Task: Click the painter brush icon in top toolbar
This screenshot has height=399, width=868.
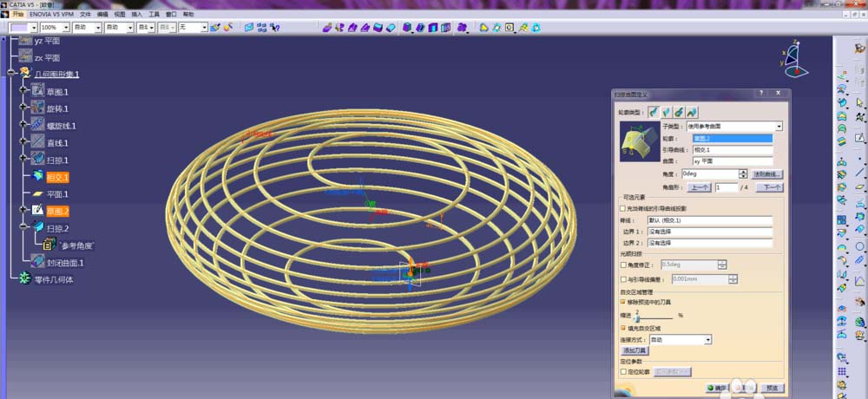Action: 214,27
